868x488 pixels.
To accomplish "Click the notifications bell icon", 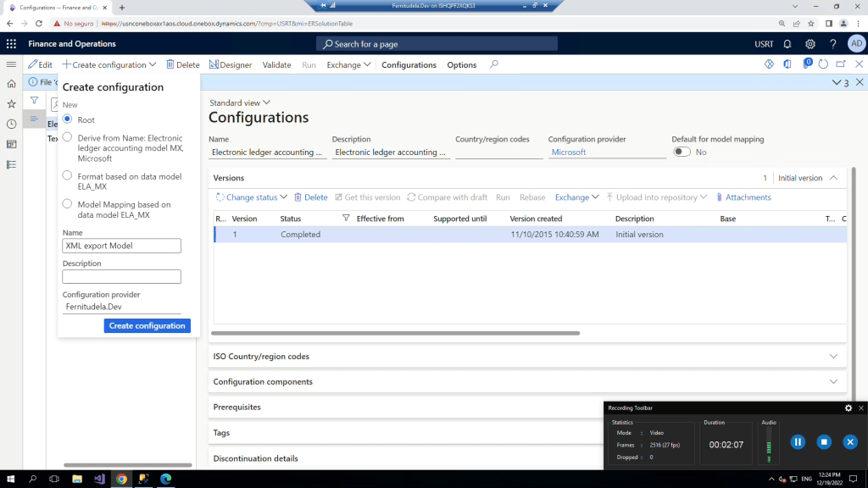I will (787, 44).
